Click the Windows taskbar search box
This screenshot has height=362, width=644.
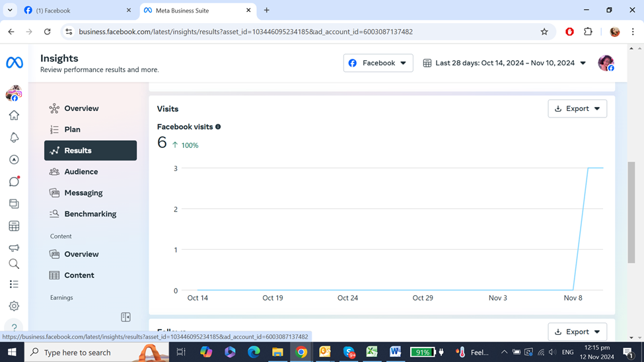96,352
